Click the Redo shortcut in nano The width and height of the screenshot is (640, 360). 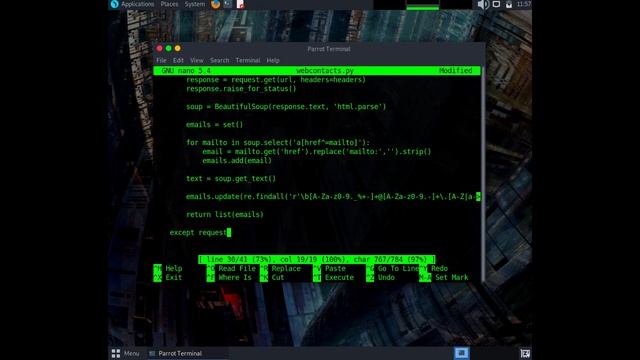(433, 269)
